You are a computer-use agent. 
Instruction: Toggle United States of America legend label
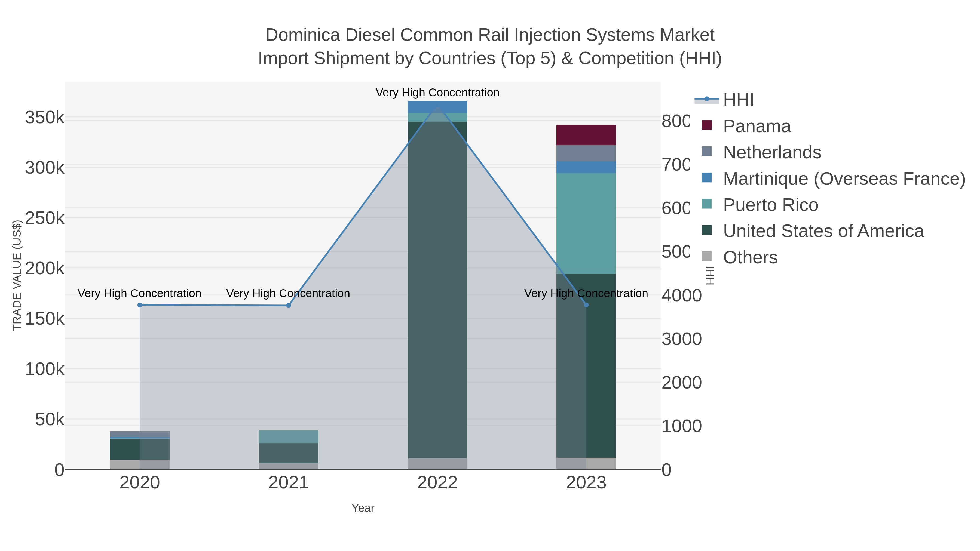pyautogui.click(x=823, y=231)
